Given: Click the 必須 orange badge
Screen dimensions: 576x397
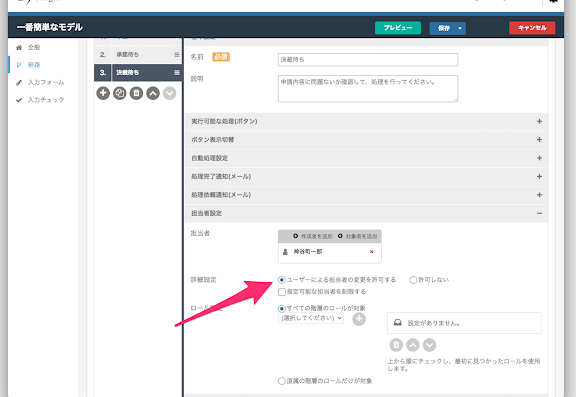Looking at the screenshot, I should 221,57.
